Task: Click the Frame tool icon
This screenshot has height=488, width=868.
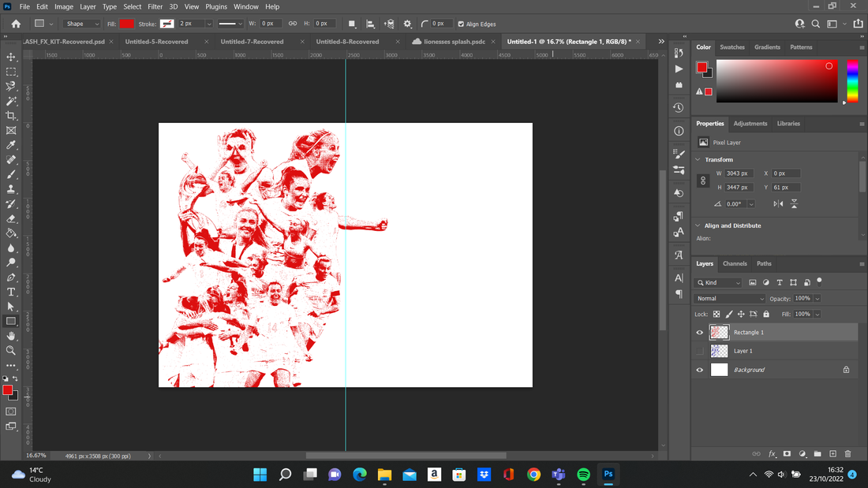Action: (11, 131)
